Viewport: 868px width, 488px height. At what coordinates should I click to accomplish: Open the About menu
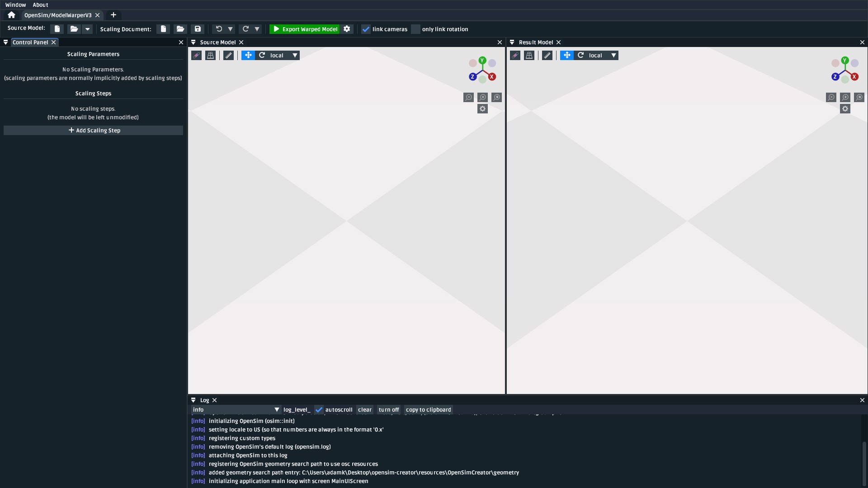pos(40,5)
